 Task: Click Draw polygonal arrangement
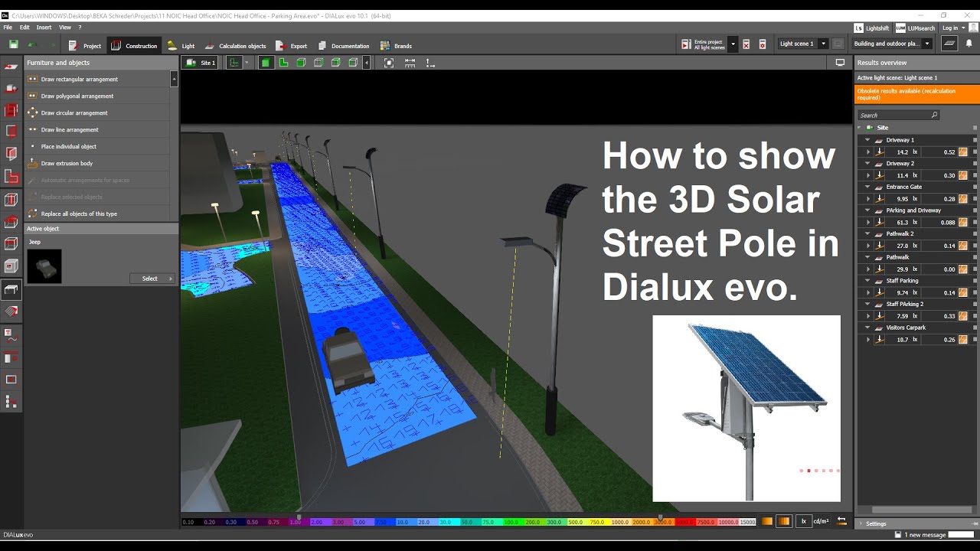pos(97,96)
